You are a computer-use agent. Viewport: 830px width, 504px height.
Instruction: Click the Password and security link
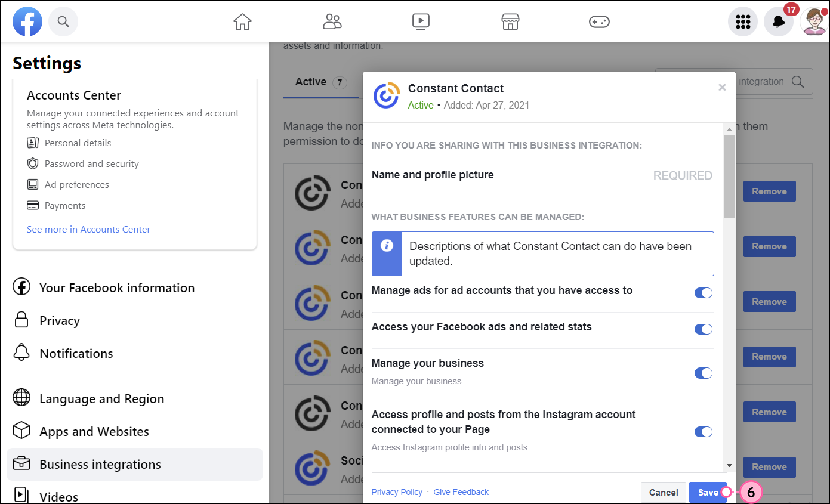[92, 163]
